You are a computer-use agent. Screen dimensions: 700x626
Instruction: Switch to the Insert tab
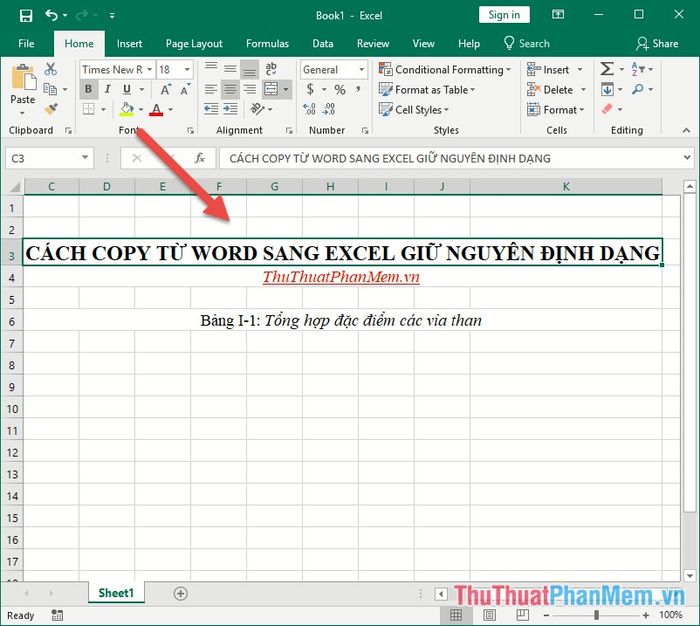click(129, 43)
